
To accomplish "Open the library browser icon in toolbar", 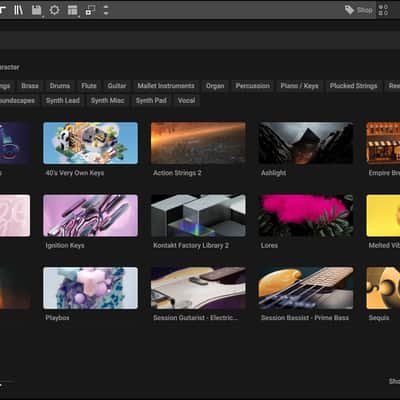I will 18,10.
